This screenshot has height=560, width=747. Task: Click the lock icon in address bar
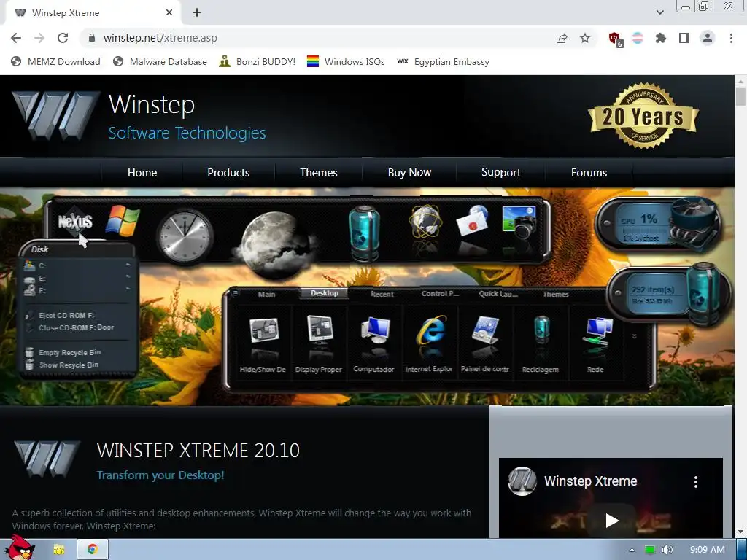coord(92,38)
